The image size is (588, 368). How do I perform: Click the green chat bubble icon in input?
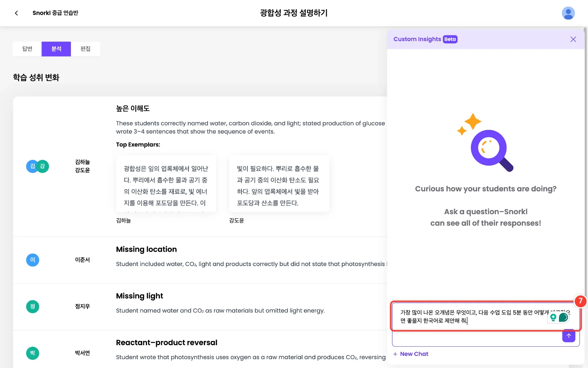click(563, 317)
